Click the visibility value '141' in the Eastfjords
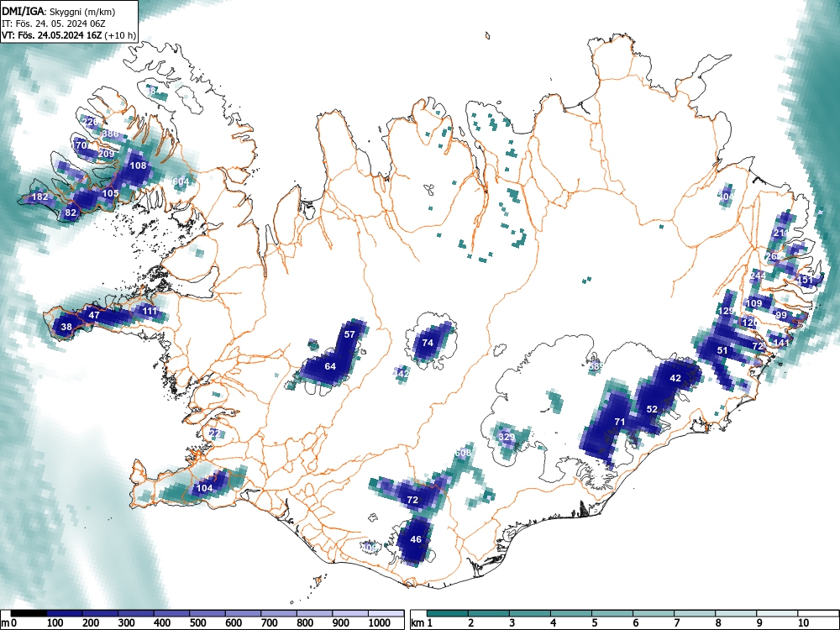 781,343
